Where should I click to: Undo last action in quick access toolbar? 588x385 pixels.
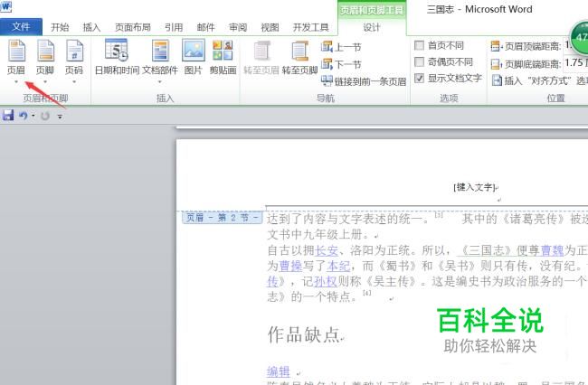click(24, 116)
